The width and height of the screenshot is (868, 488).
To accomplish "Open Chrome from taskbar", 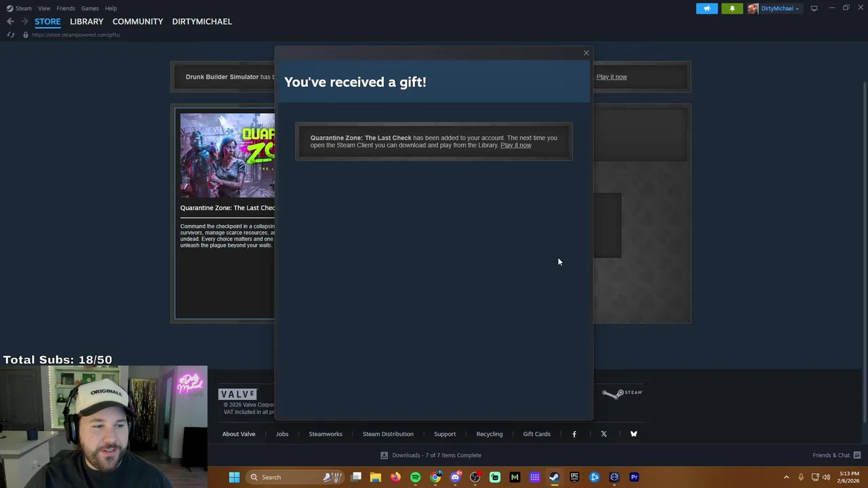I will pyautogui.click(x=435, y=477).
